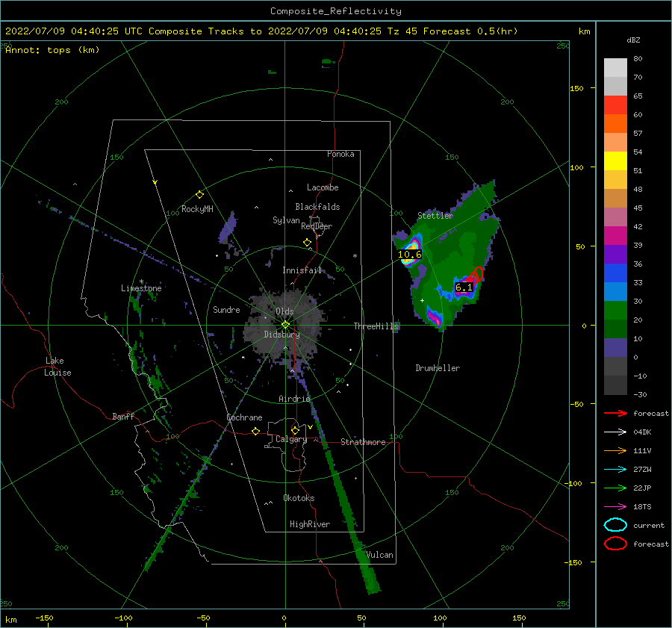
Task: Click the ThreeHills label
Action: 376,326
